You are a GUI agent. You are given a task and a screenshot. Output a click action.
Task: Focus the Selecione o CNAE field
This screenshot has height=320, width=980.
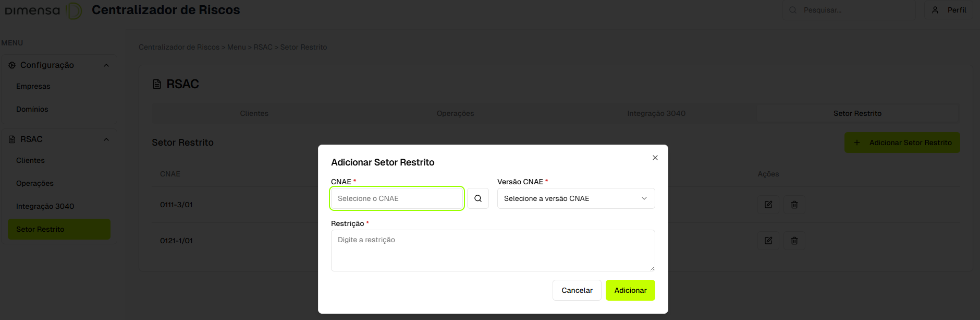pos(397,198)
